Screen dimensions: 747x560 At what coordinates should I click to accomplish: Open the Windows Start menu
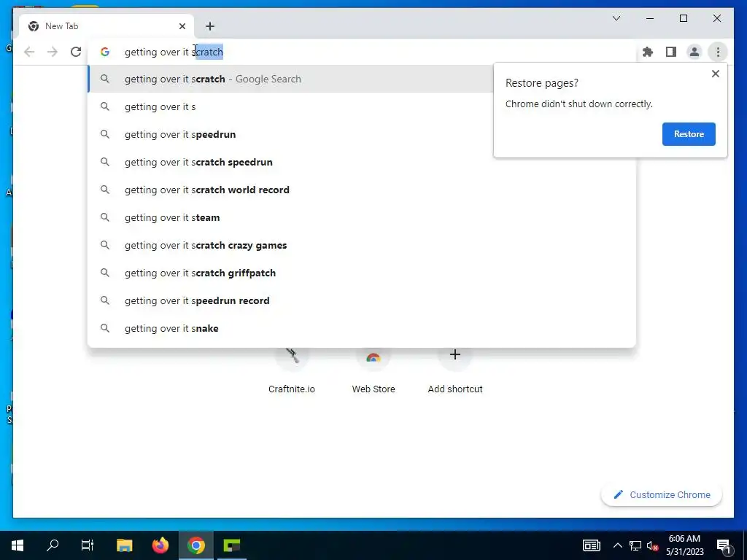tap(18, 545)
